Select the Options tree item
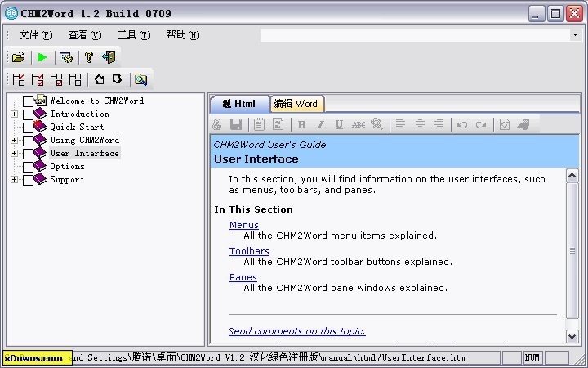This screenshot has height=368, width=588. coord(68,166)
